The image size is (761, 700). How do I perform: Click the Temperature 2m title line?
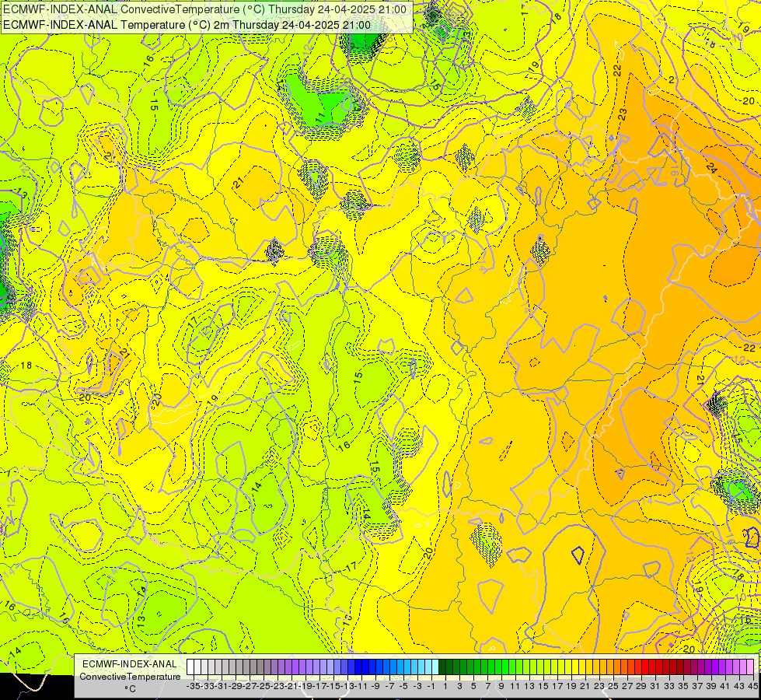click(187, 25)
